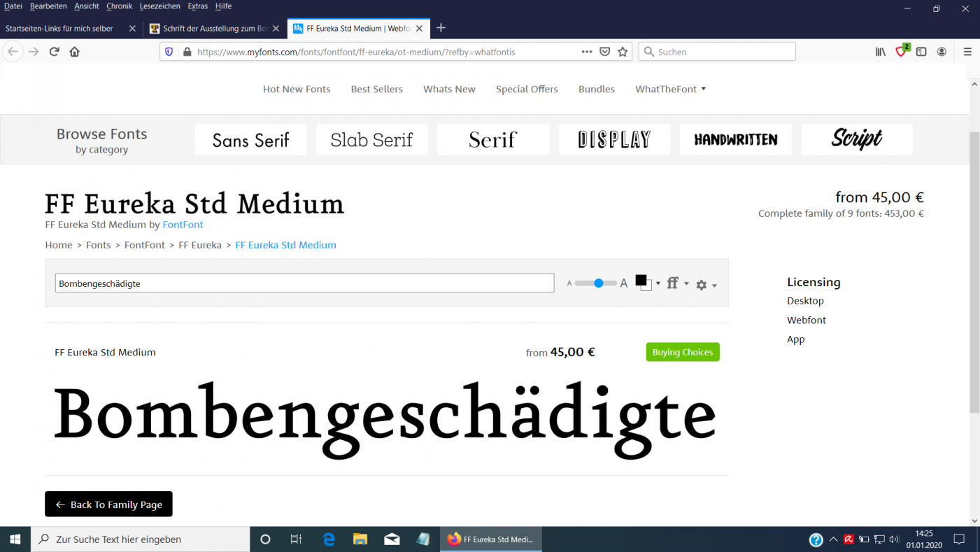980x552 pixels.
Task: Open Windows notification center
Action: (x=959, y=539)
